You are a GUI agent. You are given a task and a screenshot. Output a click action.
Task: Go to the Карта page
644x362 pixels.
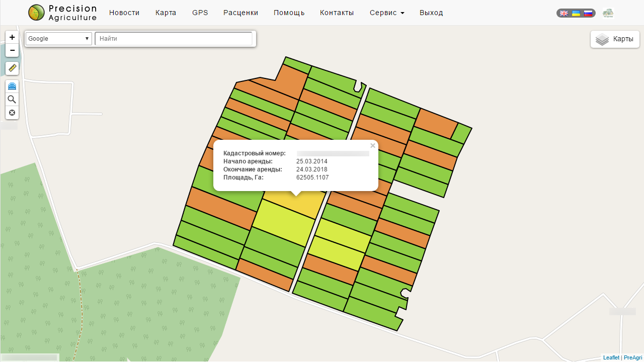click(x=166, y=13)
